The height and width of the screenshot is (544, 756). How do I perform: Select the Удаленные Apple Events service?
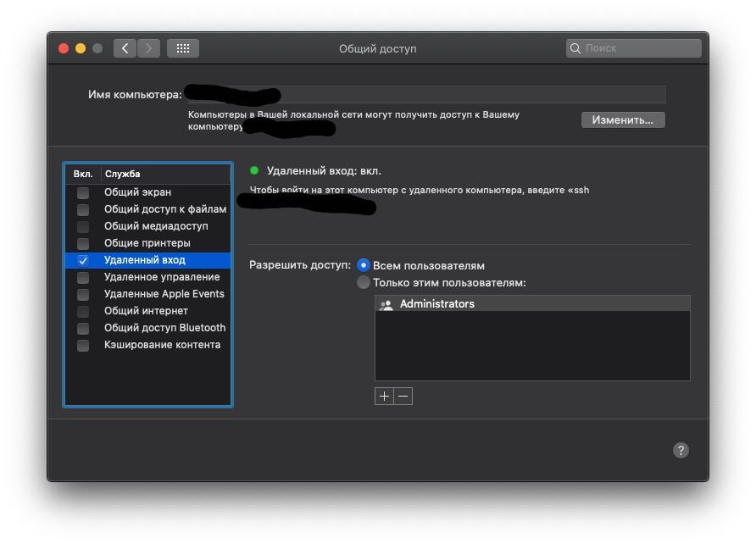(x=147, y=294)
